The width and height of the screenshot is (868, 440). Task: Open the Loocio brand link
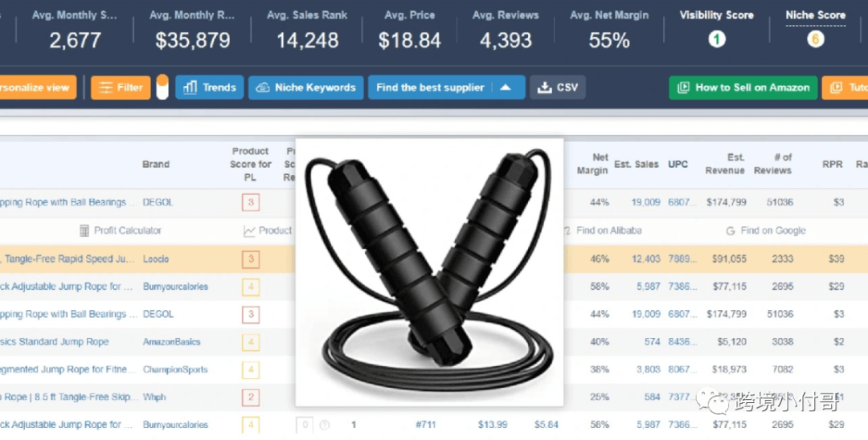point(156,259)
